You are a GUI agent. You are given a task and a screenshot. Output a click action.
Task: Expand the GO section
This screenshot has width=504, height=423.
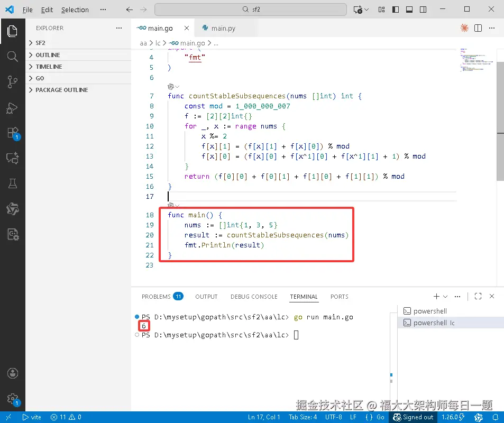tap(78, 78)
